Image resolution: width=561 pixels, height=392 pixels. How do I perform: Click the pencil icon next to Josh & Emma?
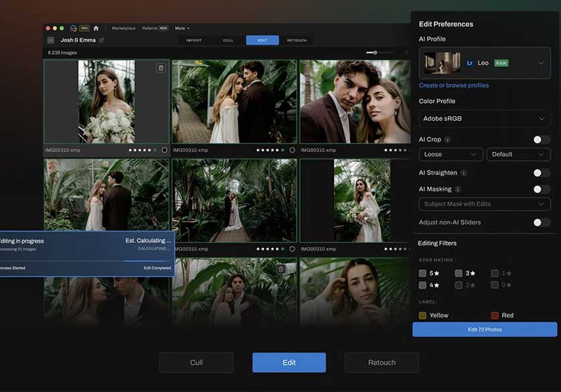tap(103, 40)
